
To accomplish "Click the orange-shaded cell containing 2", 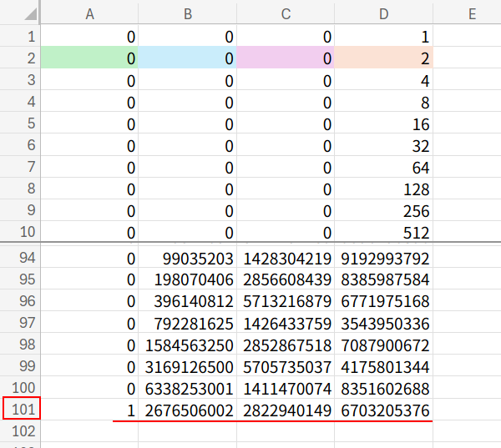I will 384,58.
